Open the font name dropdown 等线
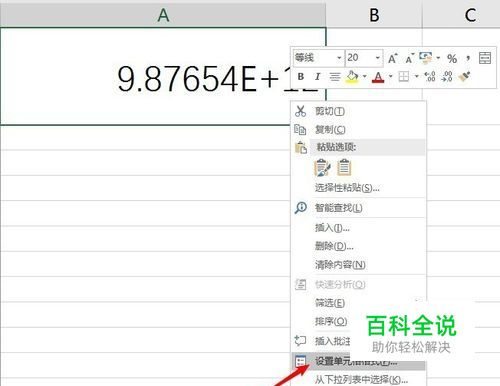This screenshot has height=386, width=500. (x=339, y=58)
